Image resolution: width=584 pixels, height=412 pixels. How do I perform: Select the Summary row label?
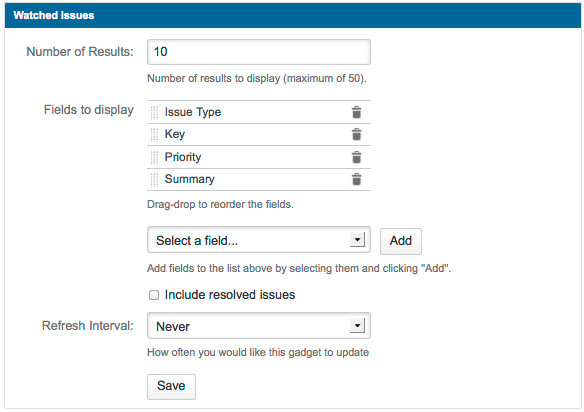pyautogui.click(x=190, y=179)
